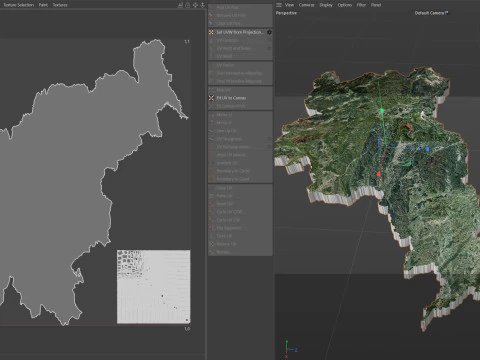Click the Copy UV entry
Screen dimensions: 480x360
(240, 188)
